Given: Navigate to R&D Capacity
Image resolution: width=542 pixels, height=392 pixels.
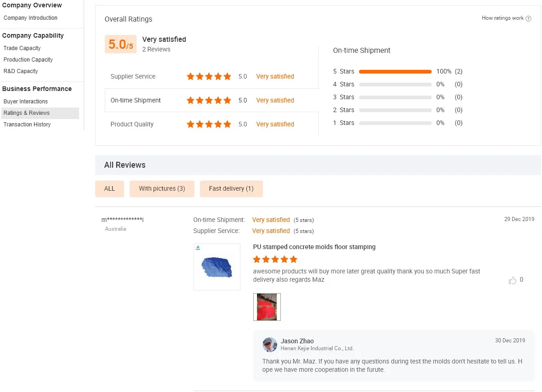Looking at the screenshot, I should [21, 71].
